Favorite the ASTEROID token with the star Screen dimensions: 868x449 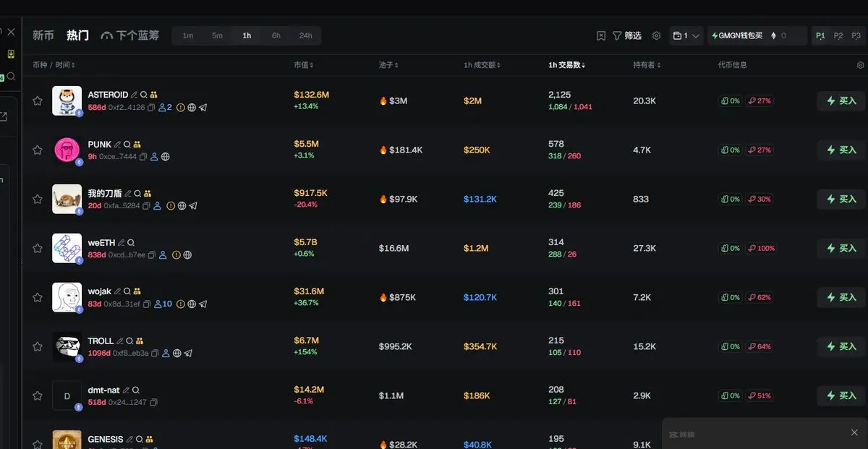38,101
